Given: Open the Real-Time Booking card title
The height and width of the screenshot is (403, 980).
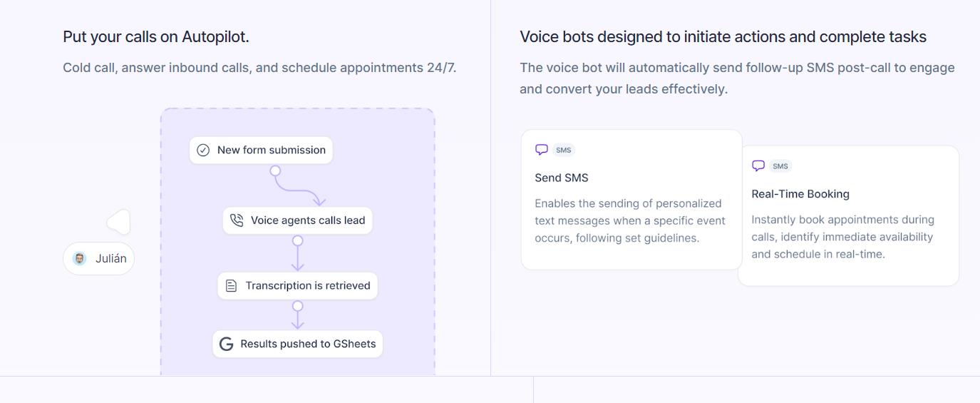Looking at the screenshot, I should (800, 194).
